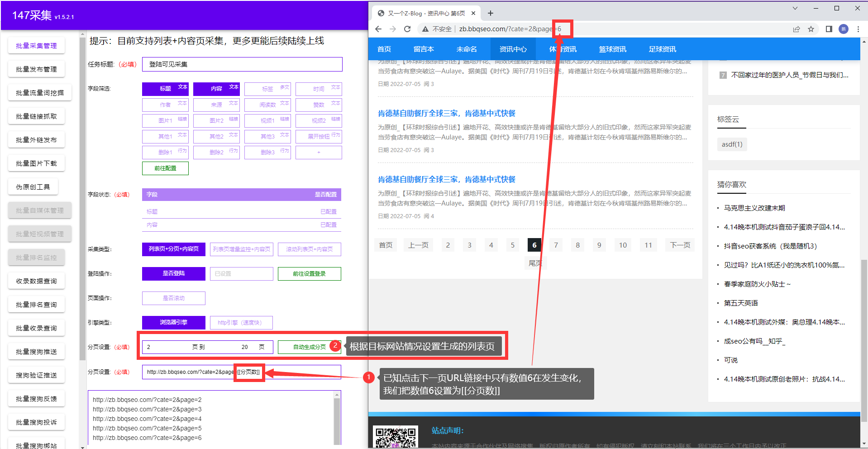Image resolution: width=868 pixels, height=449 pixels.
Task: Bookmark this page with the star
Action: click(x=811, y=29)
